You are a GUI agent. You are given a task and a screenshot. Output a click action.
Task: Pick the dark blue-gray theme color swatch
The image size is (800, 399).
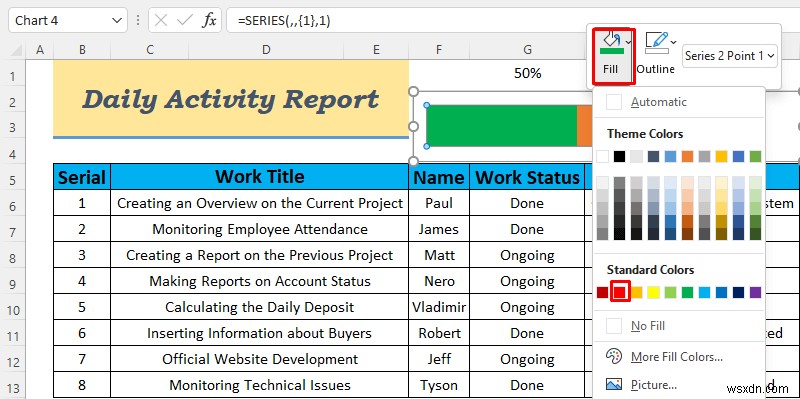click(x=654, y=156)
